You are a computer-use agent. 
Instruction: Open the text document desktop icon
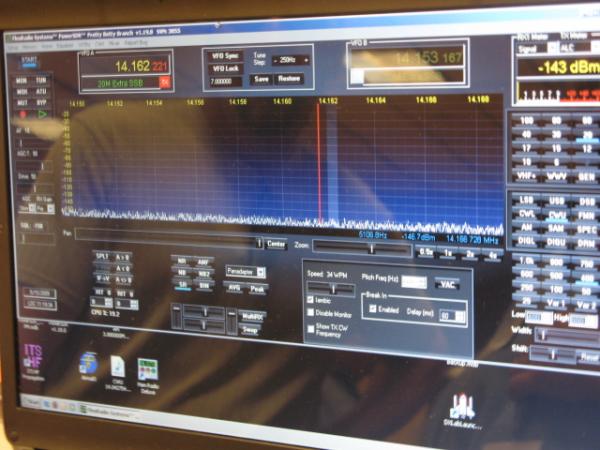click(x=118, y=368)
